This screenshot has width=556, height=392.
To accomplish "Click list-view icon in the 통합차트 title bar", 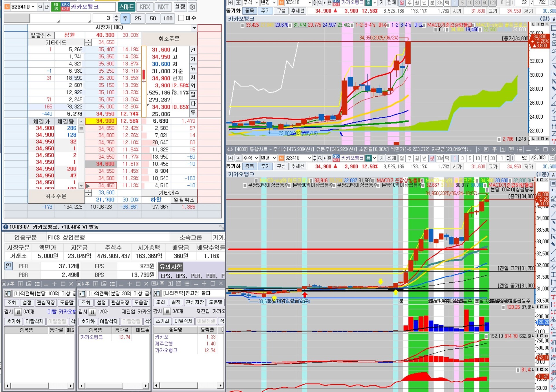I will pos(520,149).
